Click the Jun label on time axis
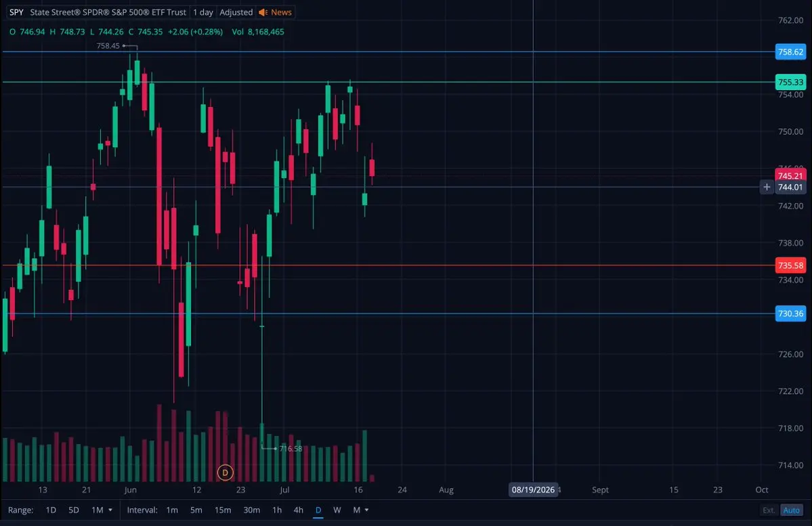This screenshot has width=812, height=526. [131, 489]
